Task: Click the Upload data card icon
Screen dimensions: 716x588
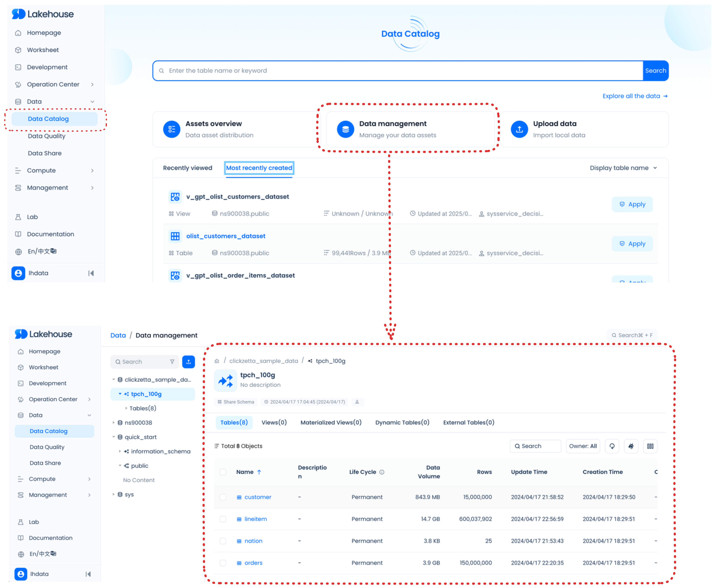Action: (519, 129)
